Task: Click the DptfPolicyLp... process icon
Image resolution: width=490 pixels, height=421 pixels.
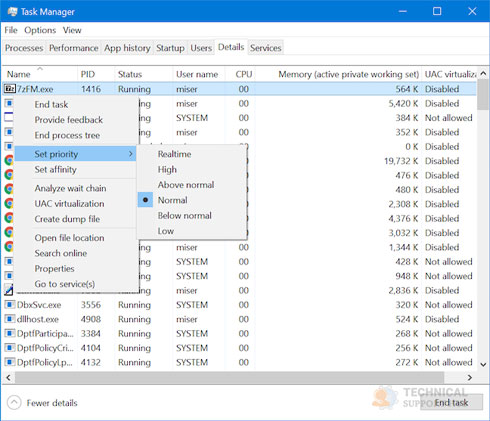Action: tap(9, 362)
